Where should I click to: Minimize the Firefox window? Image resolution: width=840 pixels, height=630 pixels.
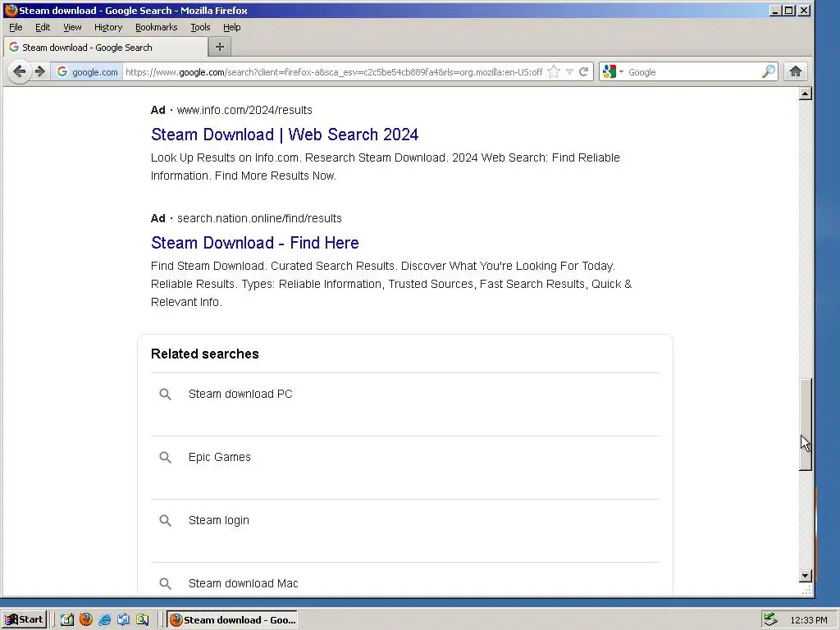click(x=774, y=10)
